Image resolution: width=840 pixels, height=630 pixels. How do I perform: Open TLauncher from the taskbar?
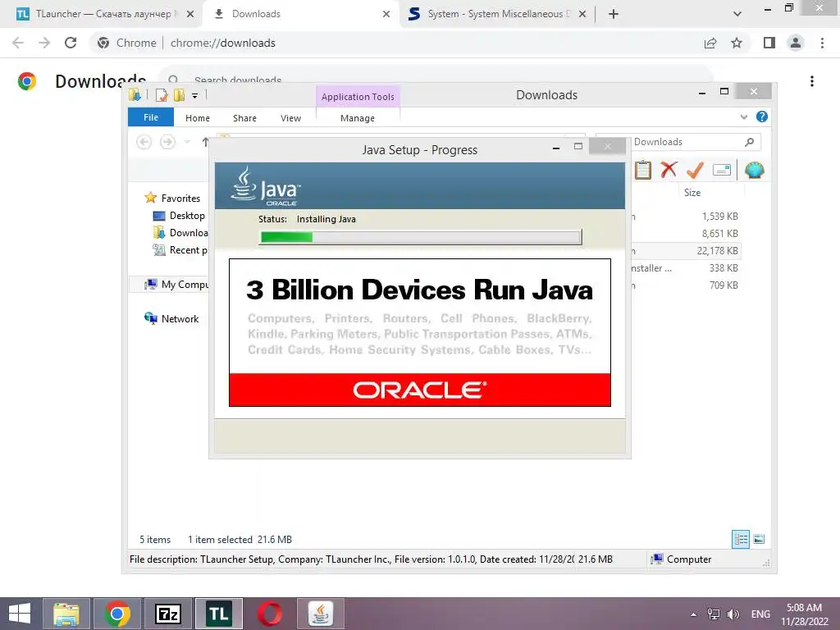[x=218, y=614]
